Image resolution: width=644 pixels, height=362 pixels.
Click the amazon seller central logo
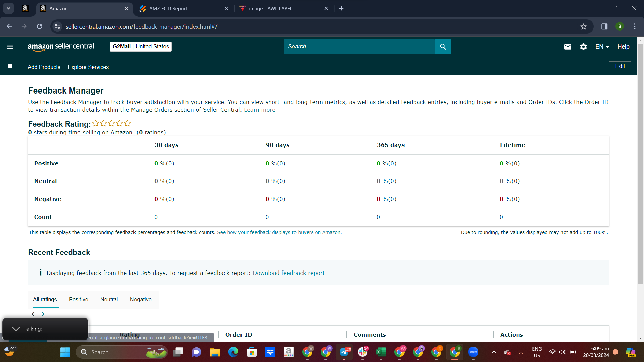click(61, 47)
